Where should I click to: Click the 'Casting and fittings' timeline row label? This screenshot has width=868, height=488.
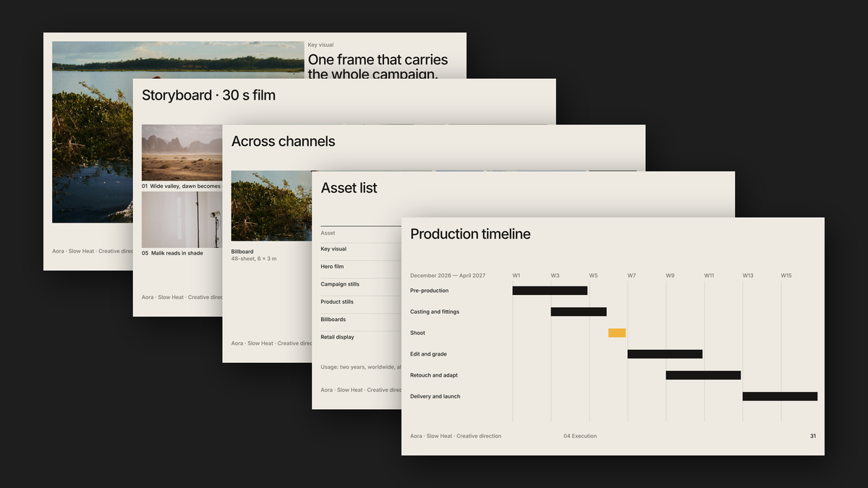point(435,312)
